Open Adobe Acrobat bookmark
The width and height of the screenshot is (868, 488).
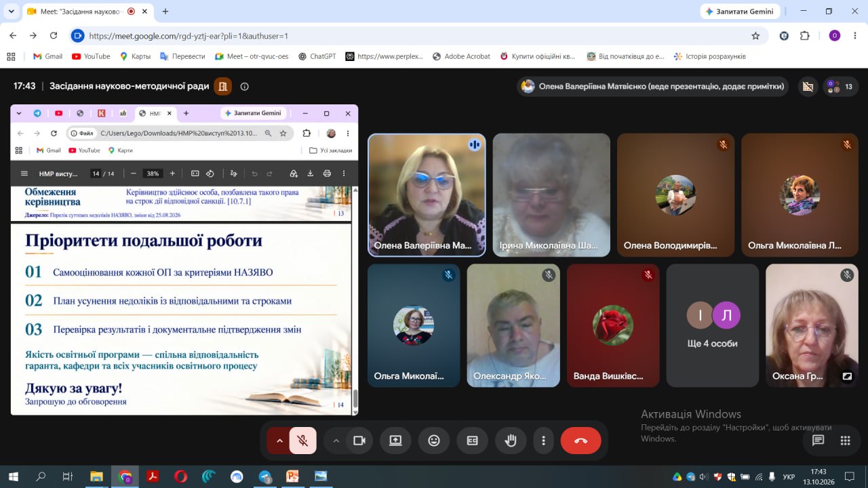(460, 56)
